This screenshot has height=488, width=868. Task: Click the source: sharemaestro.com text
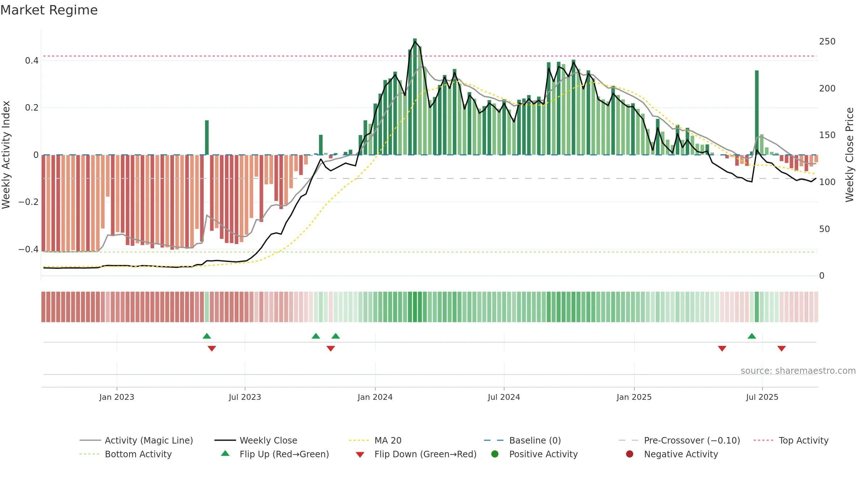click(798, 371)
